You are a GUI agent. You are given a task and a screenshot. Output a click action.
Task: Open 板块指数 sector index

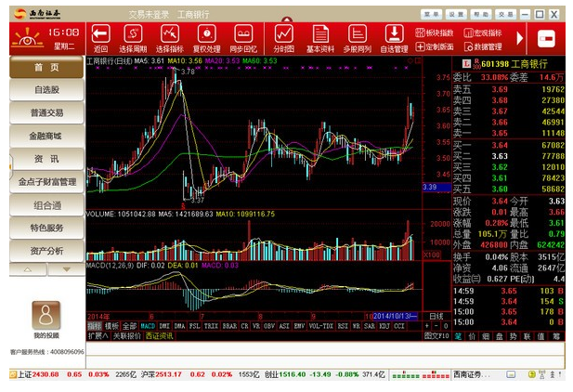434,33
